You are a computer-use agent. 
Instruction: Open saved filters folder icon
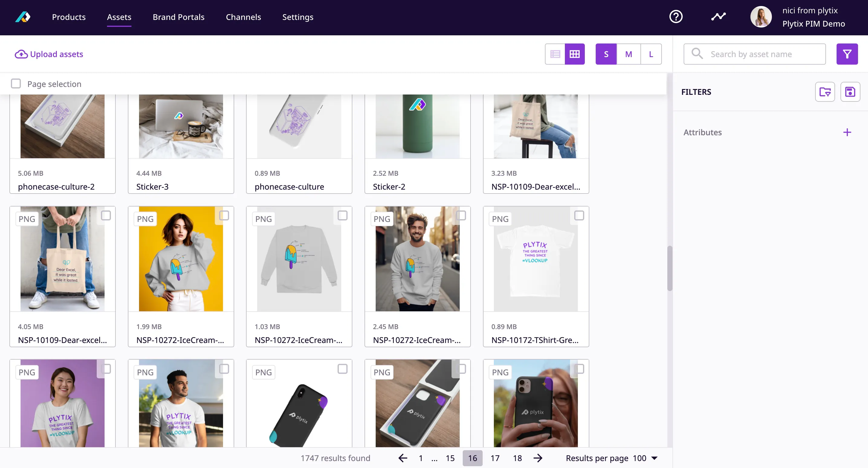coord(824,91)
